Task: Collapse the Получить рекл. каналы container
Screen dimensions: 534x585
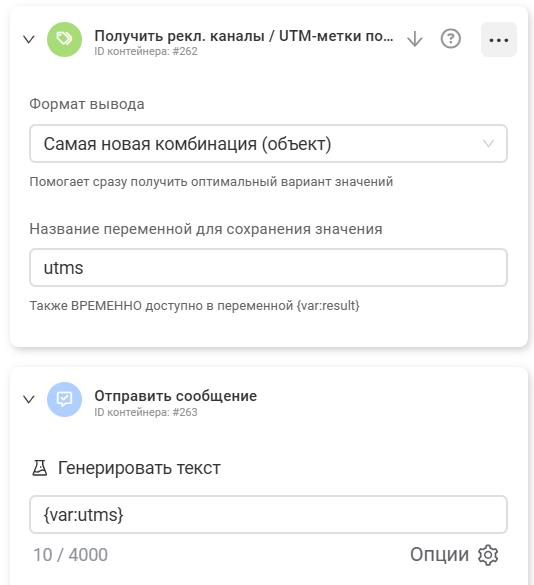Action: pos(29,39)
